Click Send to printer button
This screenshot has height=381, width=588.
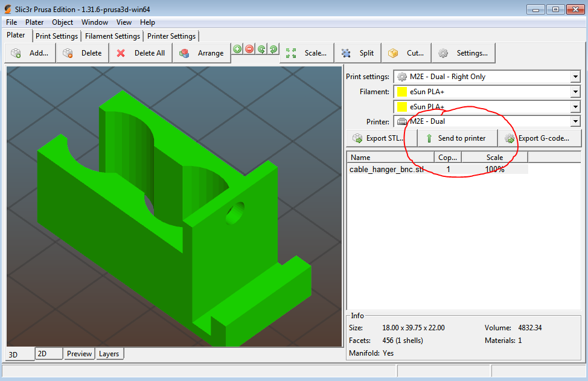pyautogui.click(x=457, y=138)
